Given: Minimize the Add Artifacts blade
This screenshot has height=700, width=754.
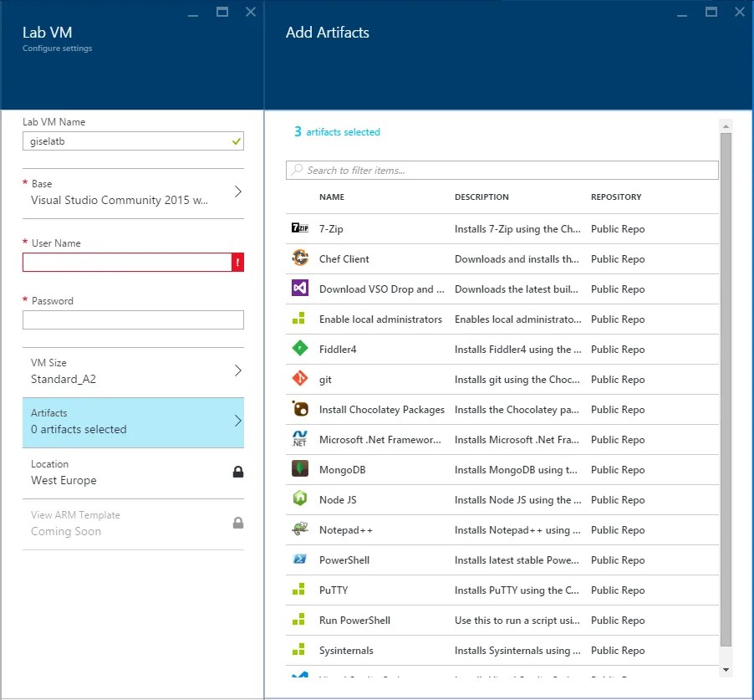Looking at the screenshot, I should pyautogui.click(x=682, y=14).
